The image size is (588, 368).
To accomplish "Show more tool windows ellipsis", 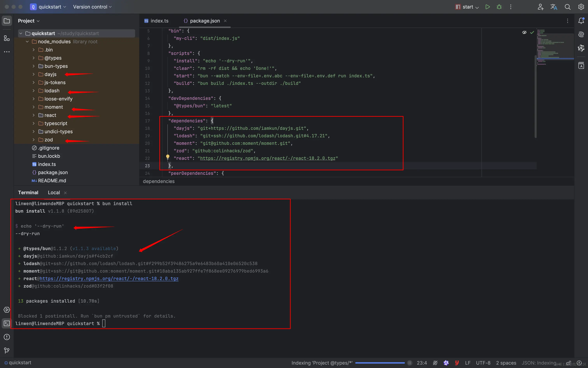I will click(x=7, y=52).
